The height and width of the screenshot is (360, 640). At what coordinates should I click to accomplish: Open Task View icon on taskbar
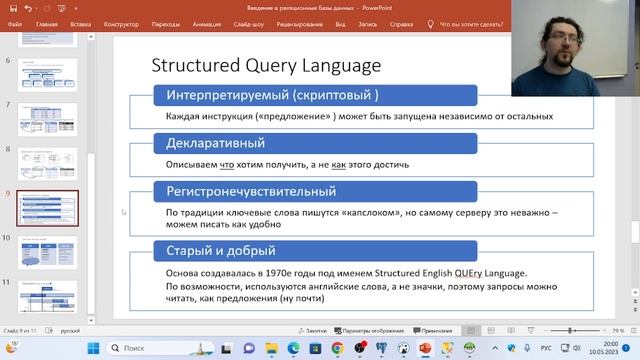tap(226, 348)
